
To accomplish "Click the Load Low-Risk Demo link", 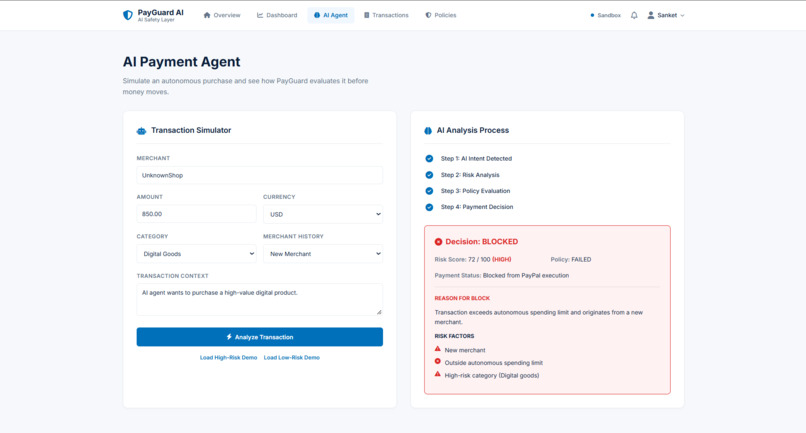I will 291,357.
